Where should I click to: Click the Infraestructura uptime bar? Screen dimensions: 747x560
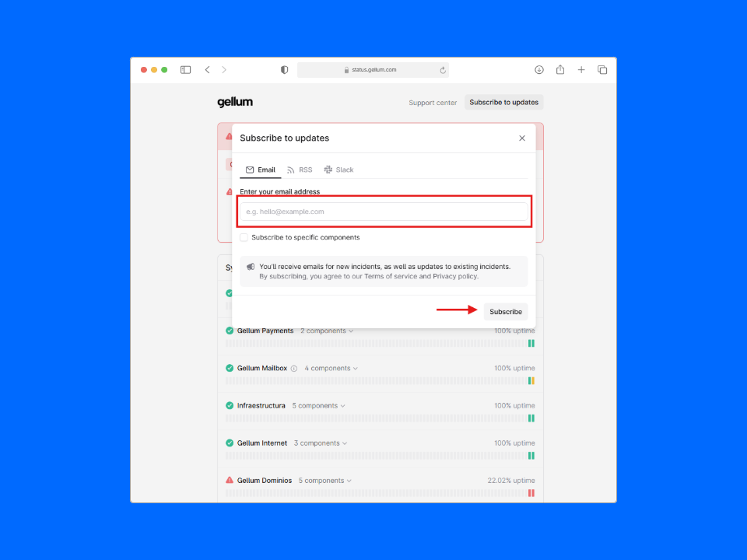381,418
